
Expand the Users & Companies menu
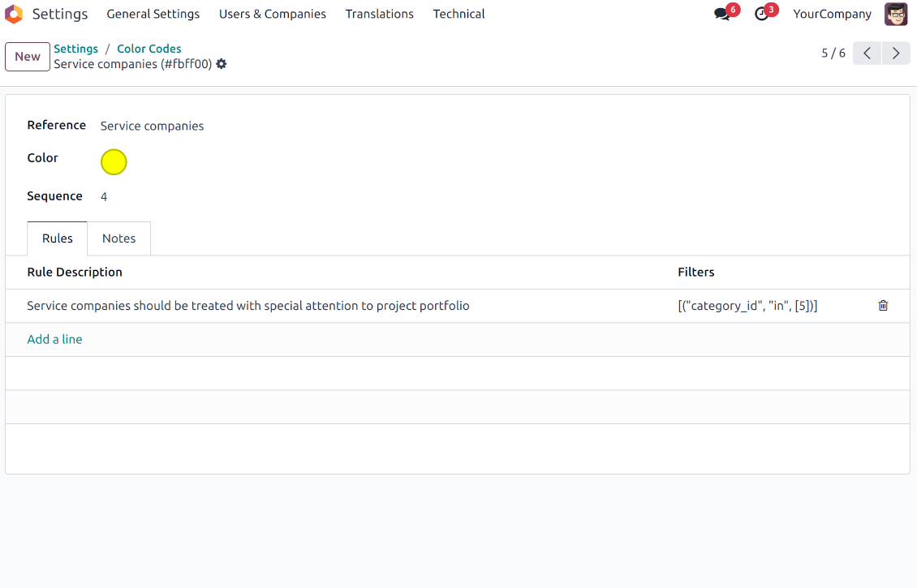[272, 14]
